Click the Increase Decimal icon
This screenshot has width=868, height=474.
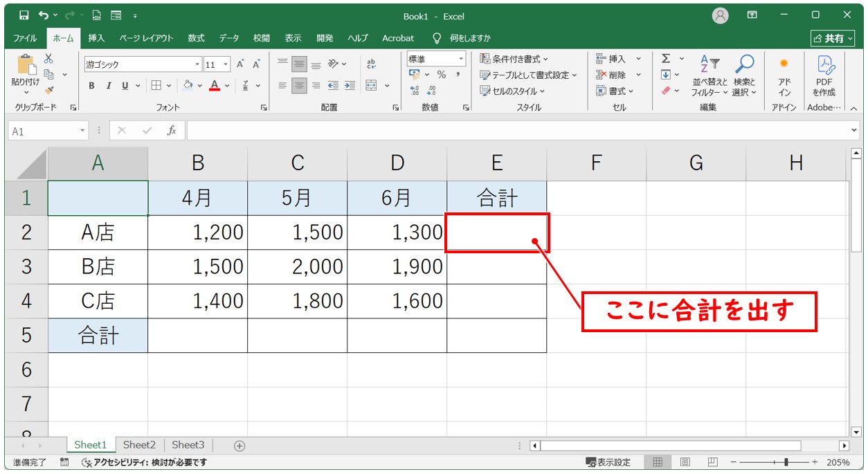coord(415,91)
